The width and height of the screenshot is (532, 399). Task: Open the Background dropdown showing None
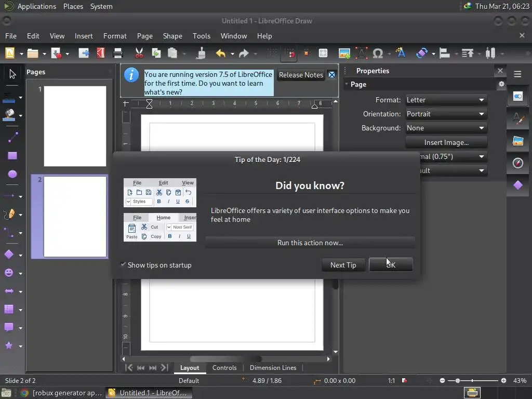point(446,128)
